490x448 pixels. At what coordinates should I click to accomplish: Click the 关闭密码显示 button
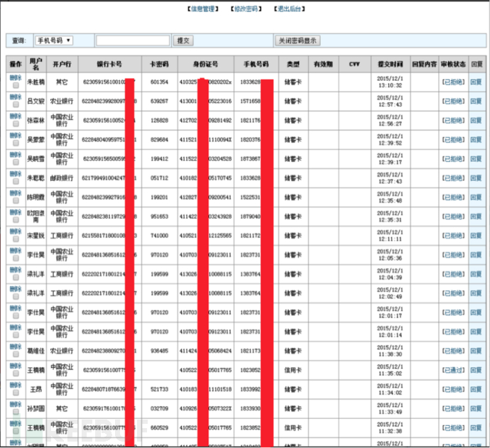298,40
